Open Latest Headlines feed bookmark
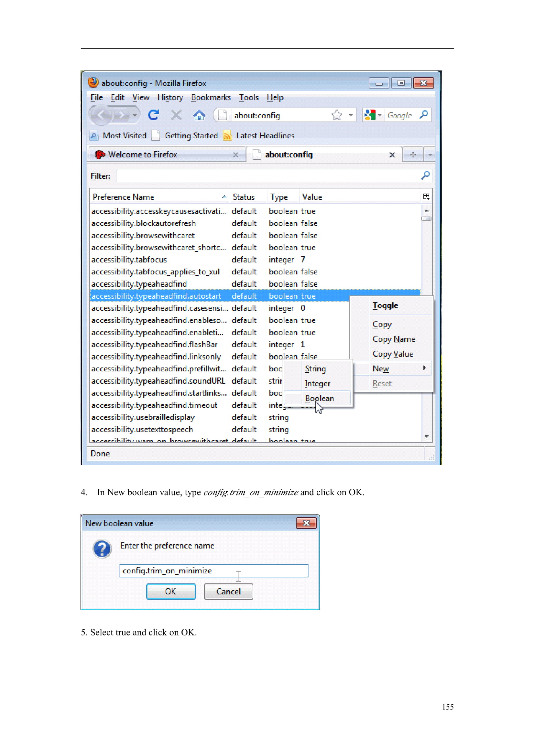Screen dimensions: 535x756 (259, 135)
